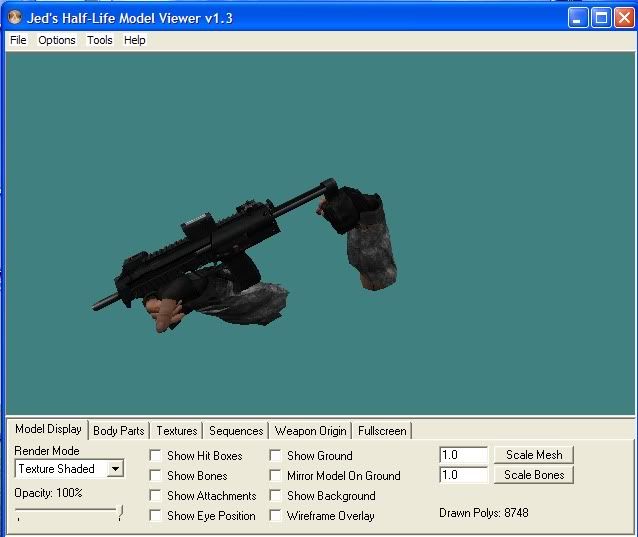Switch to the Model Display tab

click(48, 429)
